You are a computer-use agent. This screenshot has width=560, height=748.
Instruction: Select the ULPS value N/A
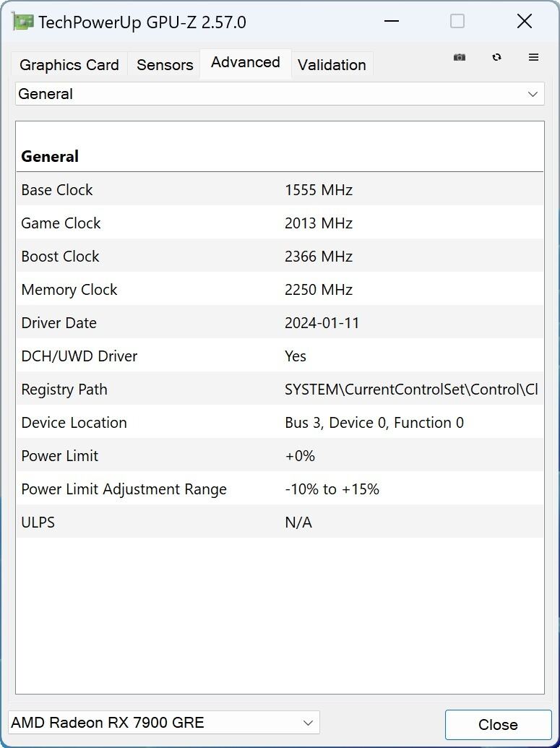(x=298, y=523)
